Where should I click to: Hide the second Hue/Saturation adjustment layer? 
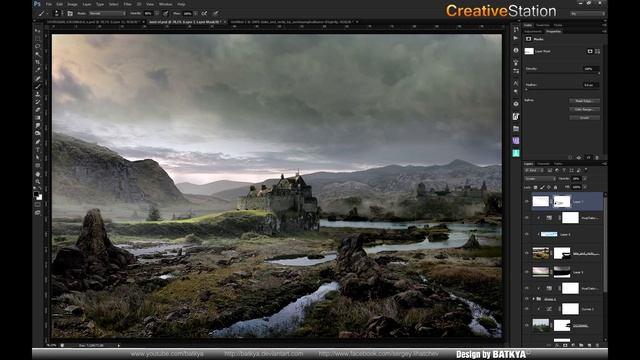tap(527, 288)
